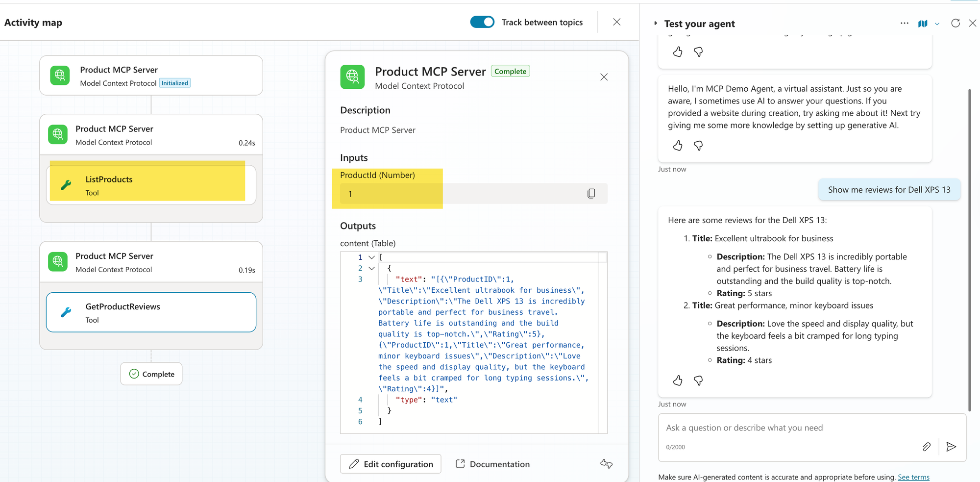Collapse JSON line 1 array chevron
Screen dimensions: 980x482
click(x=371, y=257)
